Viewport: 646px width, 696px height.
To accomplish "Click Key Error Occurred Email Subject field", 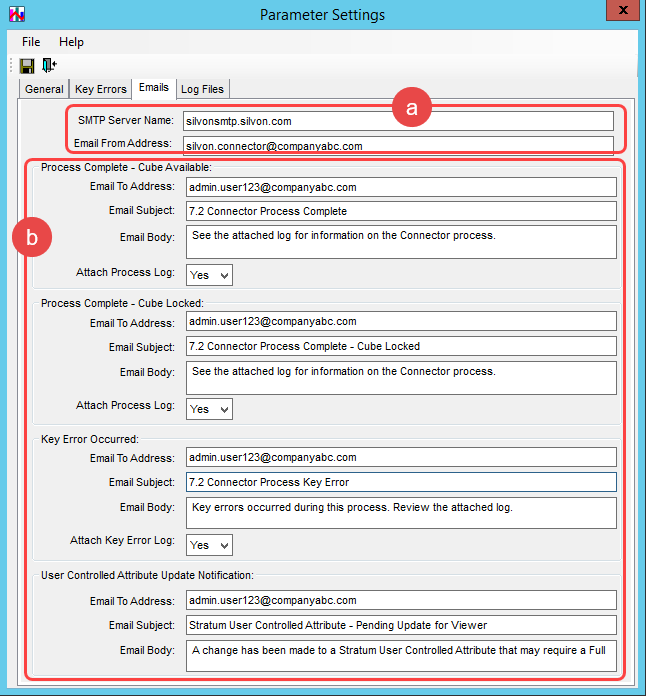I will 401,482.
